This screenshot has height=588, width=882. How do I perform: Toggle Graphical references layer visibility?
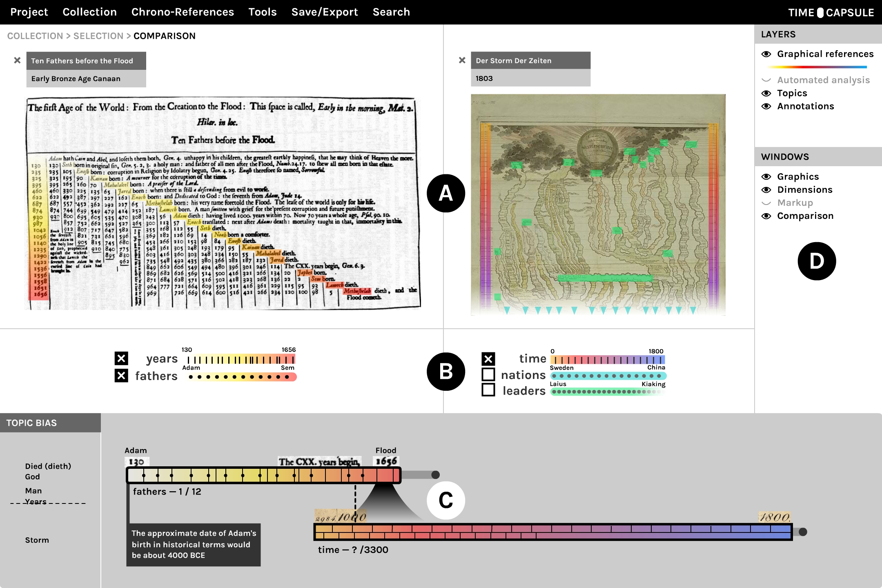[x=766, y=54]
